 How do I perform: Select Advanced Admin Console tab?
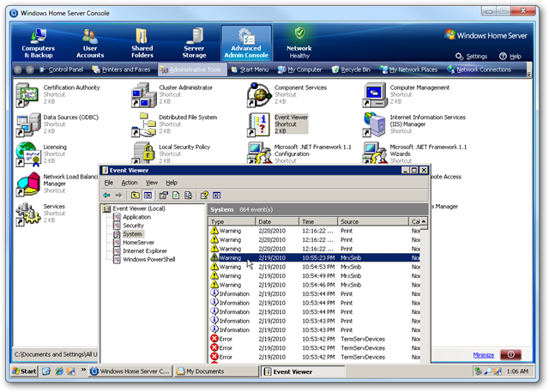[246, 43]
